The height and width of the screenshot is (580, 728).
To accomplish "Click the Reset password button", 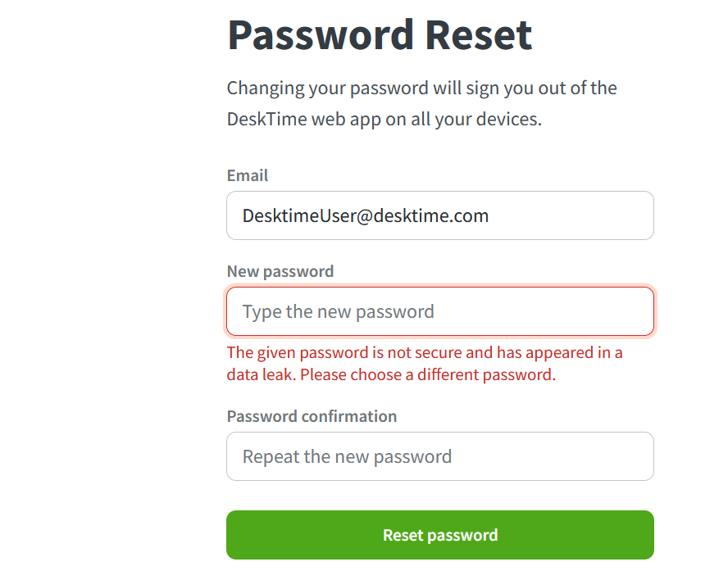I will pyautogui.click(x=439, y=535).
